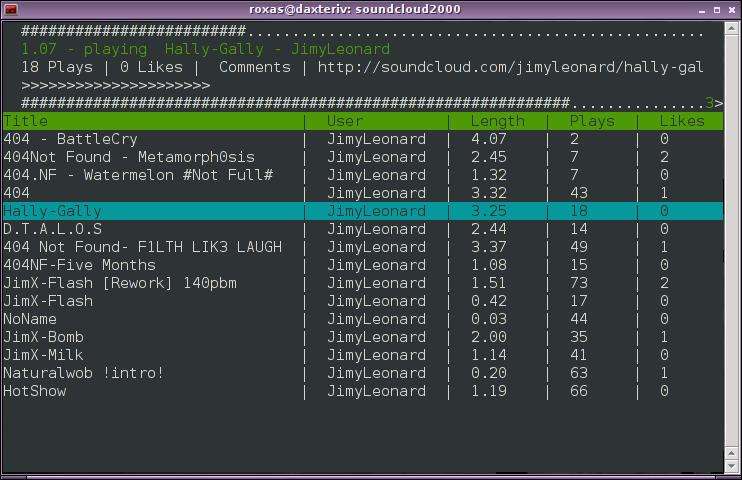Select the highlighted Hally-Gally track
This screenshot has height=480, width=742.
click(x=362, y=211)
